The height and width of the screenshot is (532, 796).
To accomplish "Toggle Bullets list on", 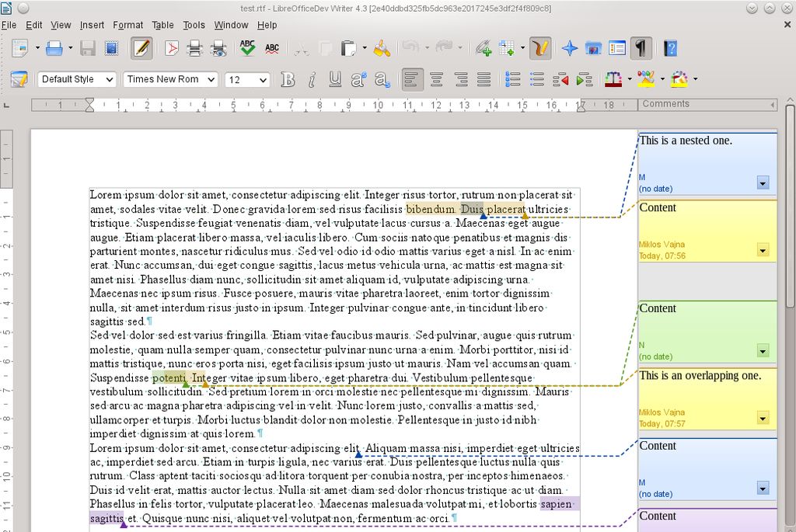I will [536, 80].
